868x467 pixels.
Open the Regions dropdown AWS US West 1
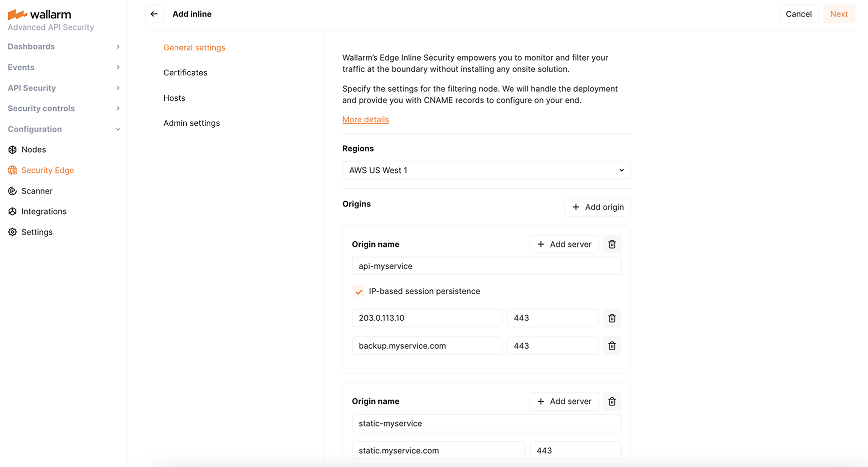point(486,170)
